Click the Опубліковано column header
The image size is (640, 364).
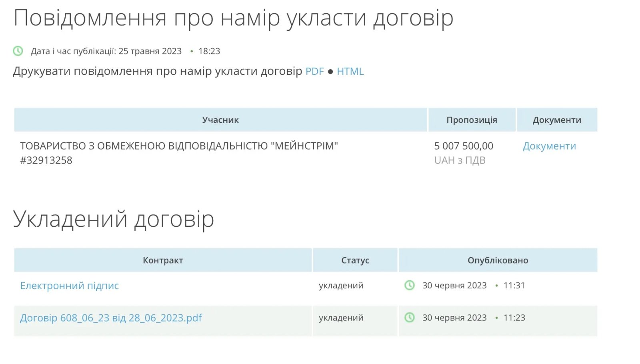point(498,260)
